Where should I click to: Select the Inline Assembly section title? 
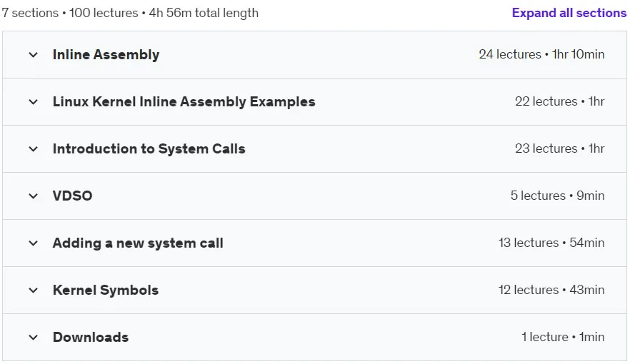[106, 54]
